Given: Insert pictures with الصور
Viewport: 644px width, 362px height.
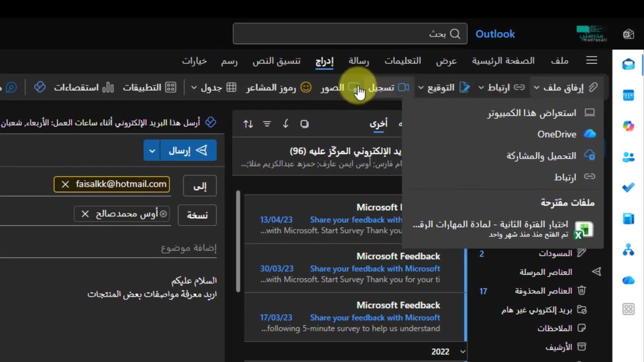Looking at the screenshot, I should [339, 87].
